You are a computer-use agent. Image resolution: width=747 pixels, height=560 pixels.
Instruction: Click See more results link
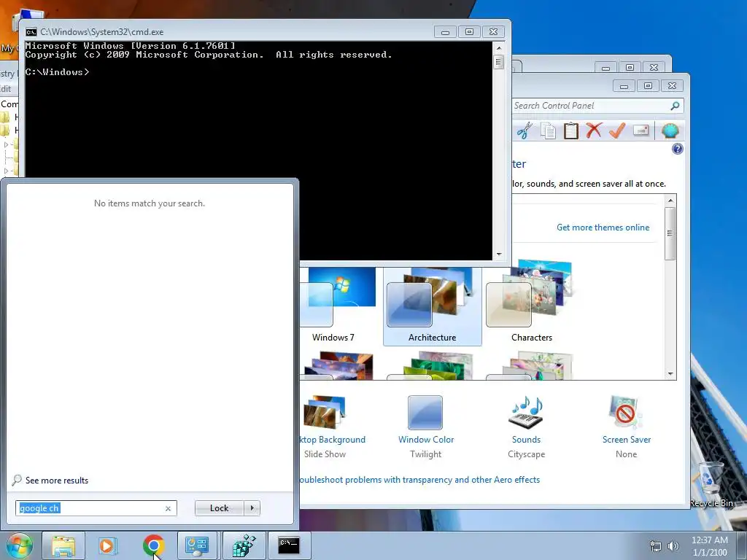click(x=57, y=481)
